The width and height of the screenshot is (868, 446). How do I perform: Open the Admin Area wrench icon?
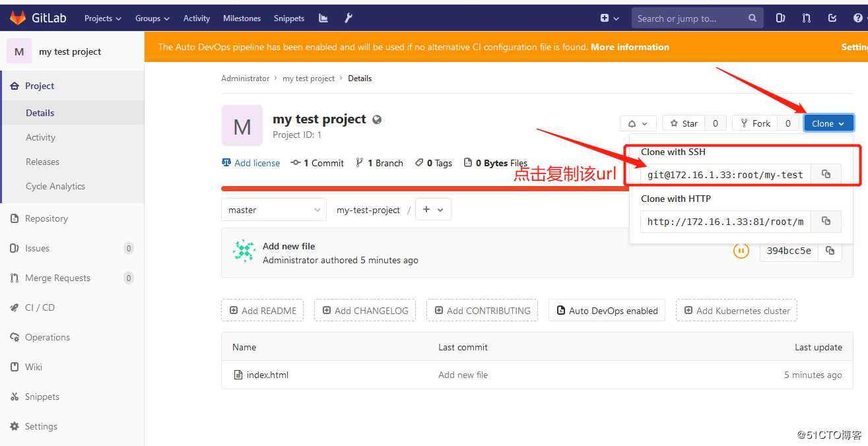pyautogui.click(x=349, y=18)
